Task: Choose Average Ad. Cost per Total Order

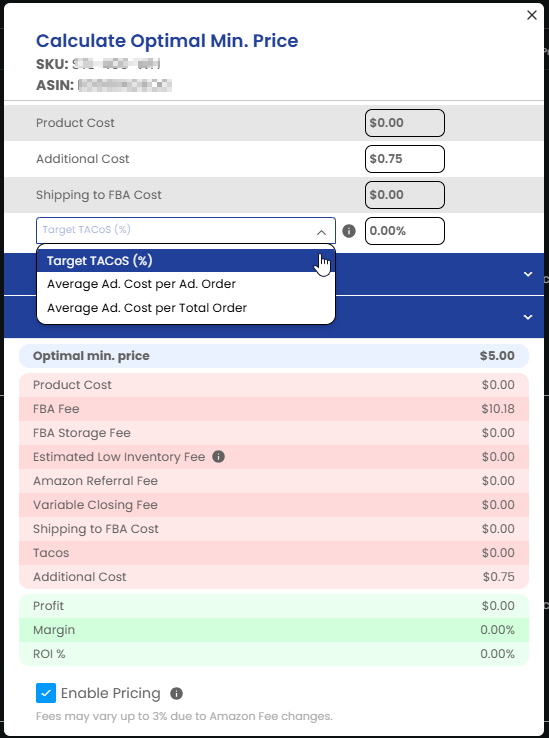Action: pyautogui.click(x=186, y=308)
